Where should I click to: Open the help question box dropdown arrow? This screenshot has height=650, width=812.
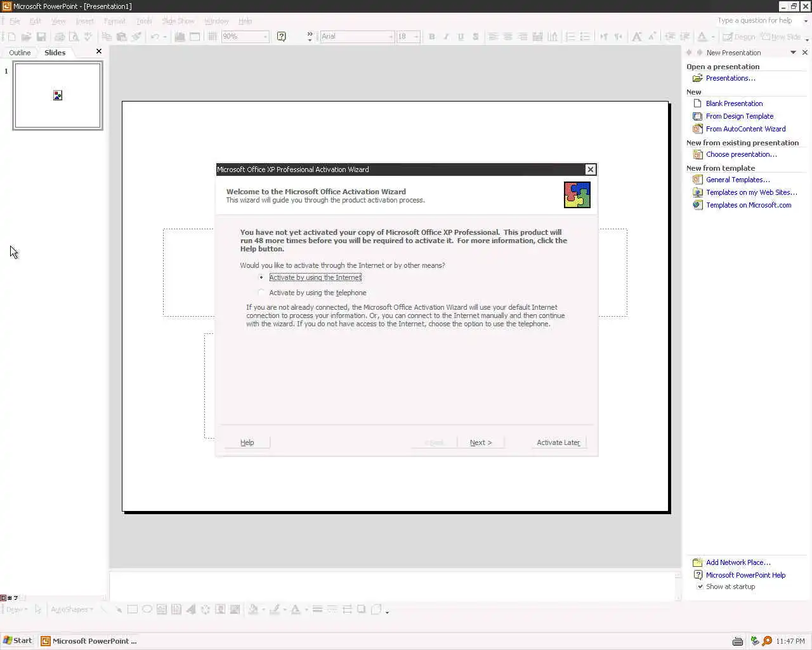(806, 21)
